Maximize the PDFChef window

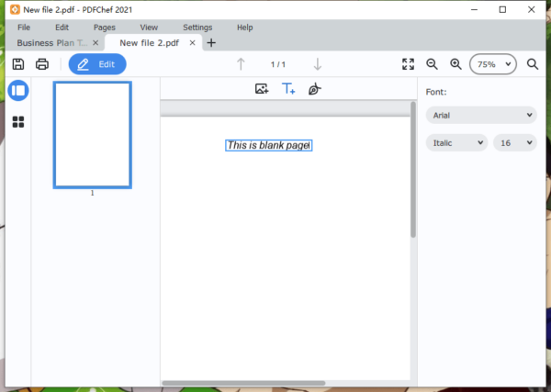(x=502, y=9)
